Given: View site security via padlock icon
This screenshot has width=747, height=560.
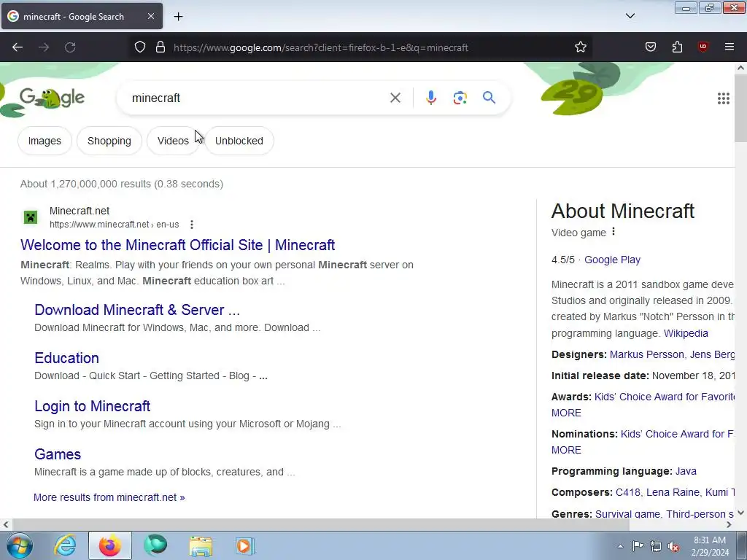Looking at the screenshot, I should [x=160, y=47].
